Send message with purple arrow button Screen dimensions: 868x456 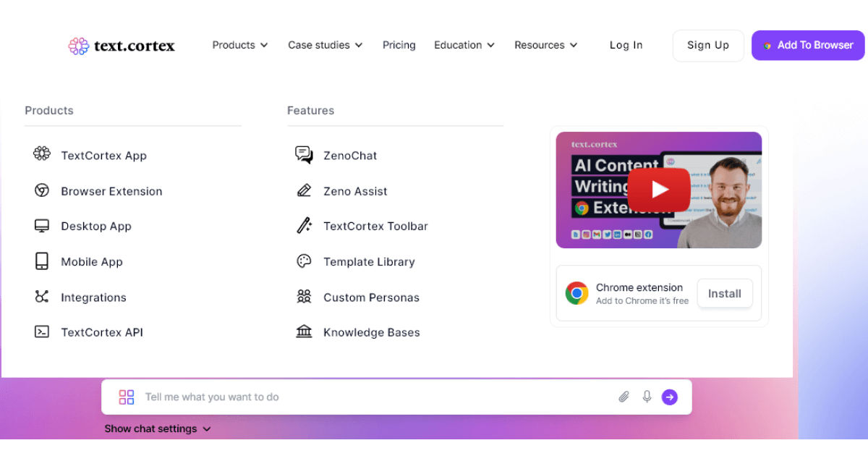(x=670, y=397)
